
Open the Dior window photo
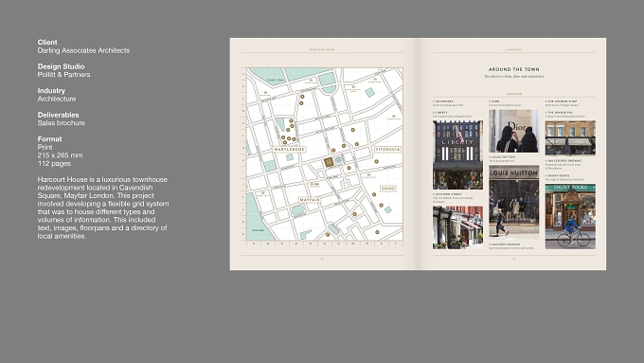point(513,131)
